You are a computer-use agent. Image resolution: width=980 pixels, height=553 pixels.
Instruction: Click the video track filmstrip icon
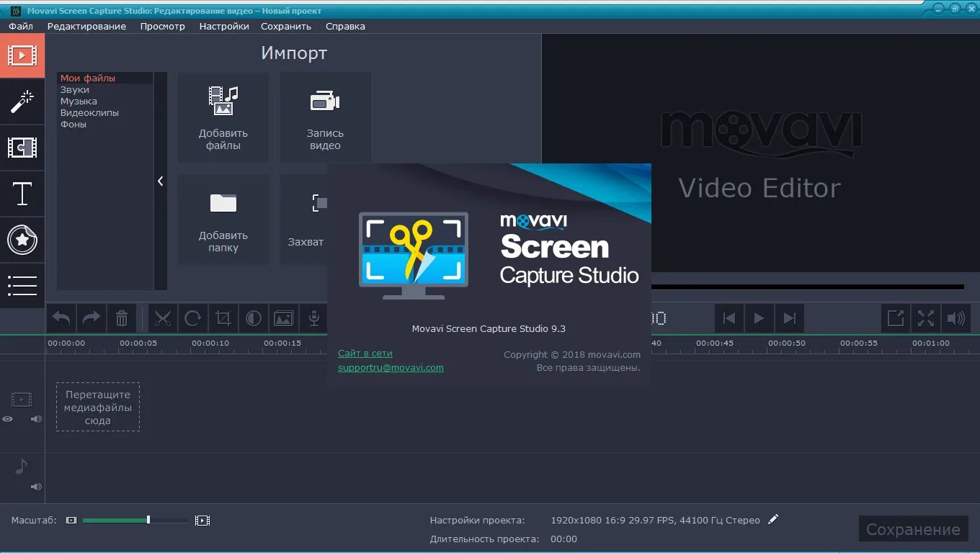[x=22, y=399]
